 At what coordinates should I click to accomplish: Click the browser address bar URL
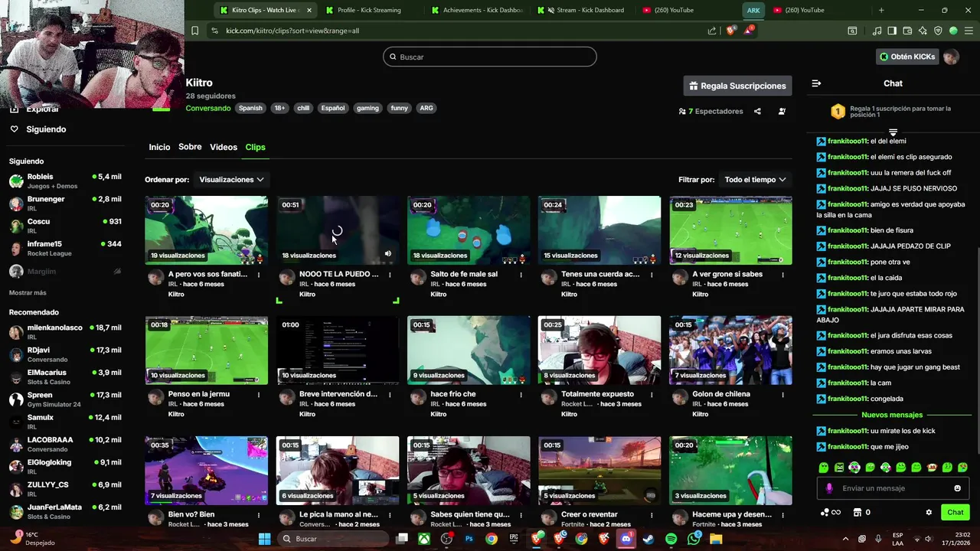pos(292,31)
